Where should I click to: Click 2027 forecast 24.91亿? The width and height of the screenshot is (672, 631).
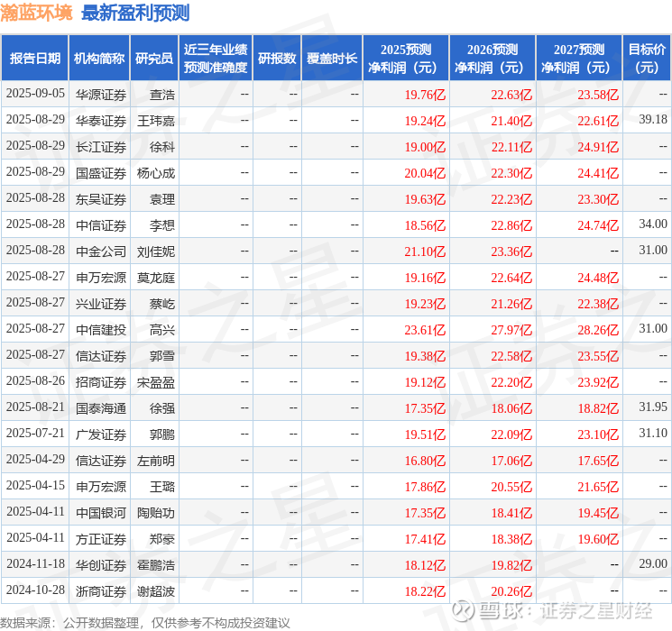[598, 147]
